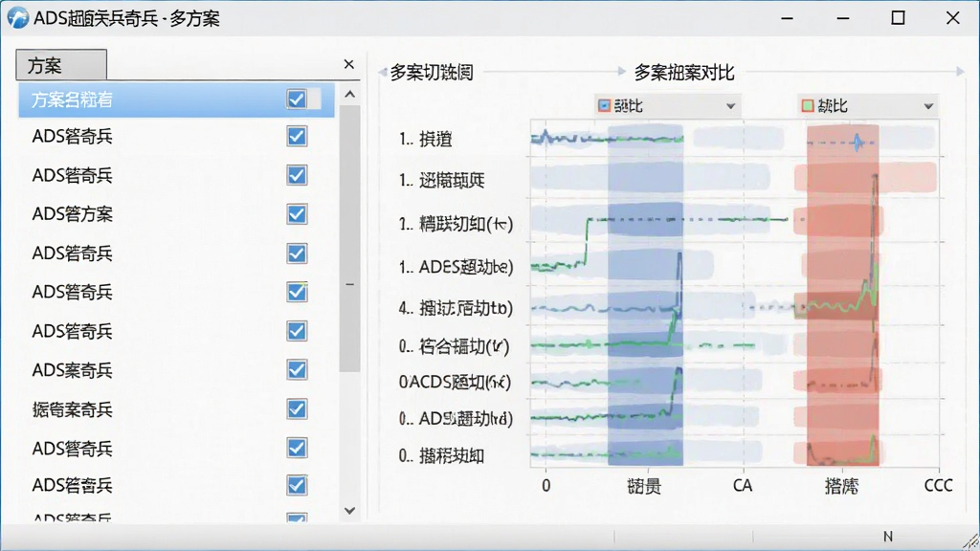Click the green color swatch in second dropdown

808,105
